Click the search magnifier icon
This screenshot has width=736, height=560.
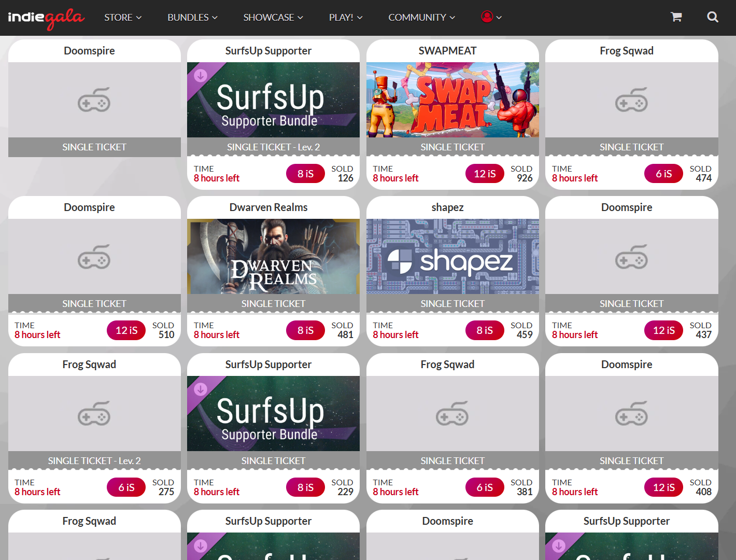(x=713, y=17)
